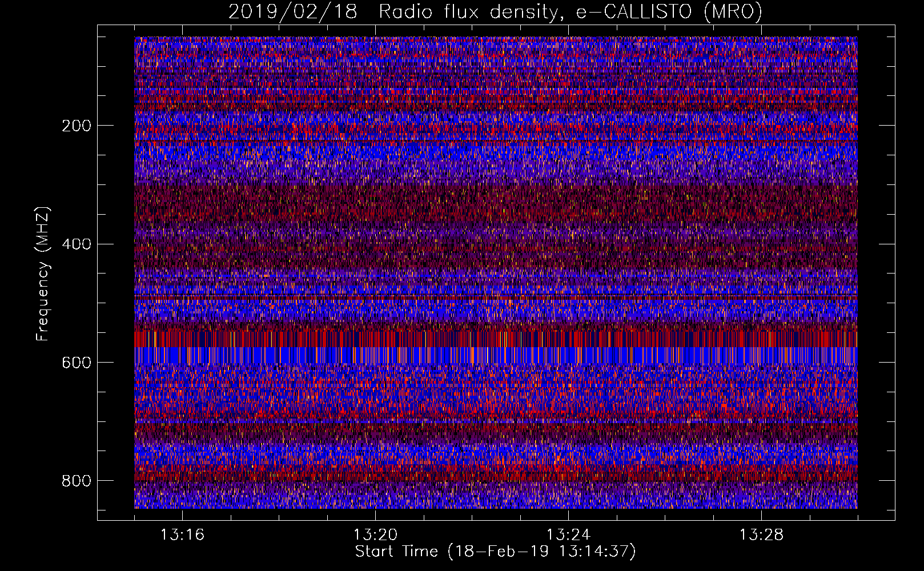924x571 pixels.
Task: Click the 13:20 time axis label
Action: [x=375, y=534]
